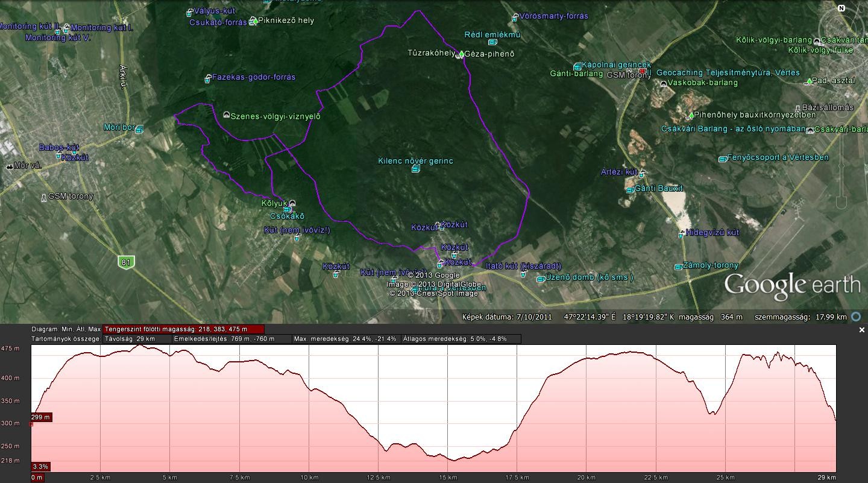Click the 'Képek dátuma: 7/10/2011' imagery date
The width and height of the screenshot is (868, 483).
507,317
